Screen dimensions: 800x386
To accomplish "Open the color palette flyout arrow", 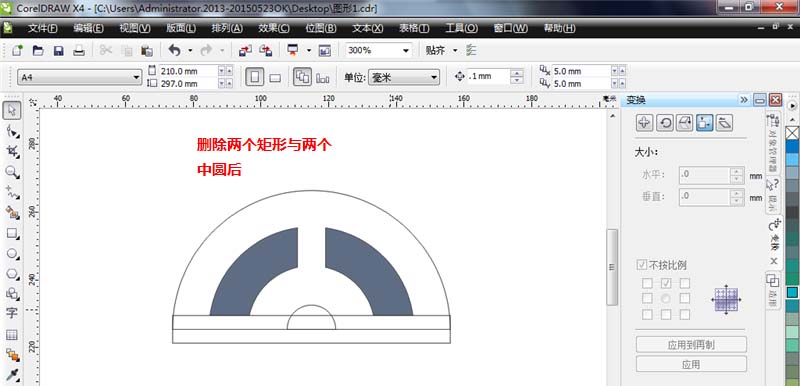I will point(792,106).
